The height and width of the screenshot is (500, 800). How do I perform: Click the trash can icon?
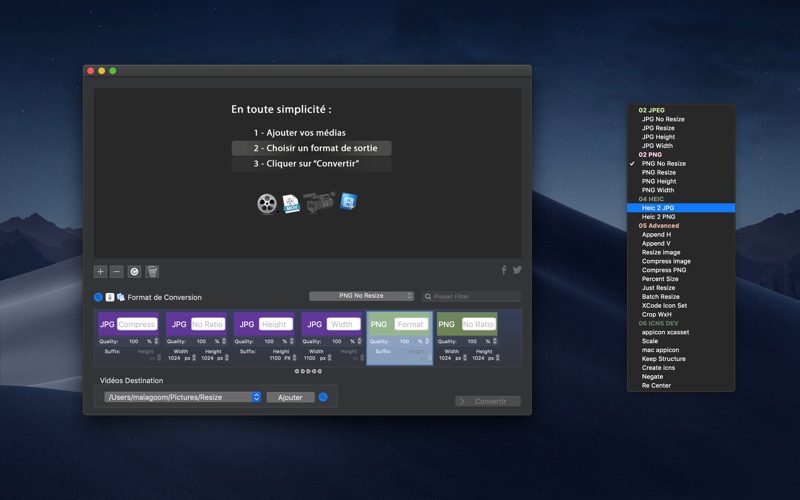point(152,271)
